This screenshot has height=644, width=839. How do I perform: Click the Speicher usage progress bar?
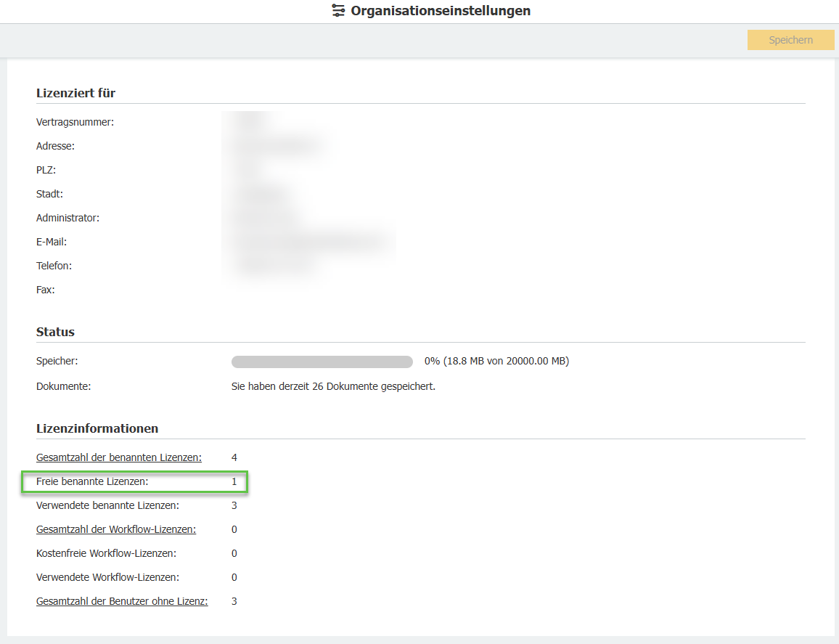(x=322, y=362)
